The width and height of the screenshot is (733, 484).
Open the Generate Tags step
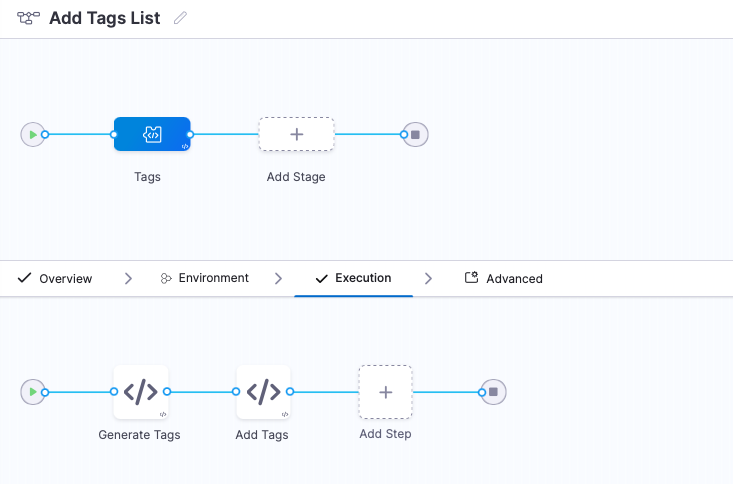click(140, 392)
